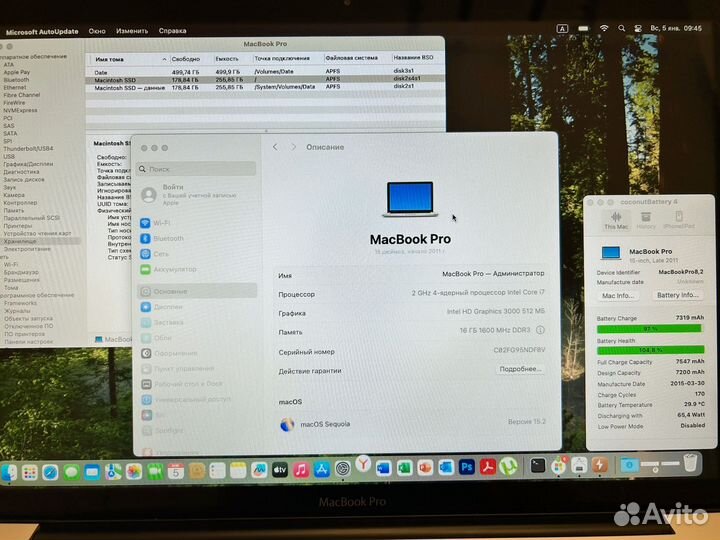The height and width of the screenshot is (540, 720).
Task: Open Microsoft AutoUpdate menu
Action: pos(42,32)
